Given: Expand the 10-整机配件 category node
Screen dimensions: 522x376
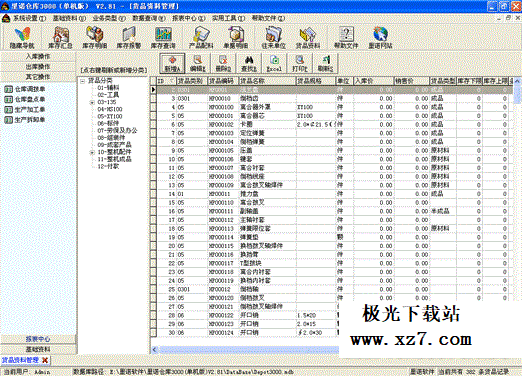Looking at the screenshot, I should 92,152.
